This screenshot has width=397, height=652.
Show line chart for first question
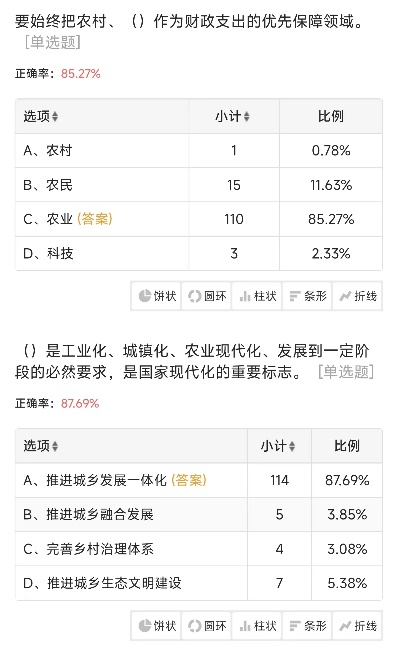click(357, 296)
